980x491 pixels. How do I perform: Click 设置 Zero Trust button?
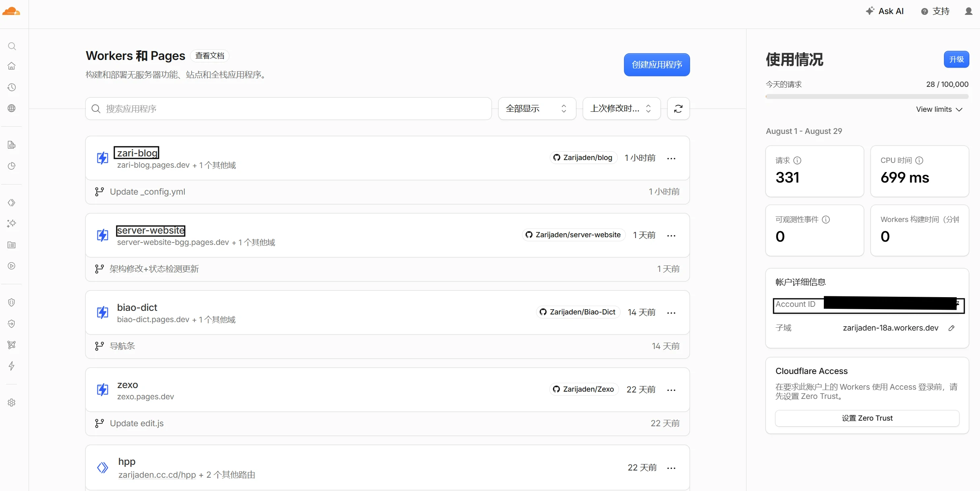pyautogui.click(x=867, y=418)
